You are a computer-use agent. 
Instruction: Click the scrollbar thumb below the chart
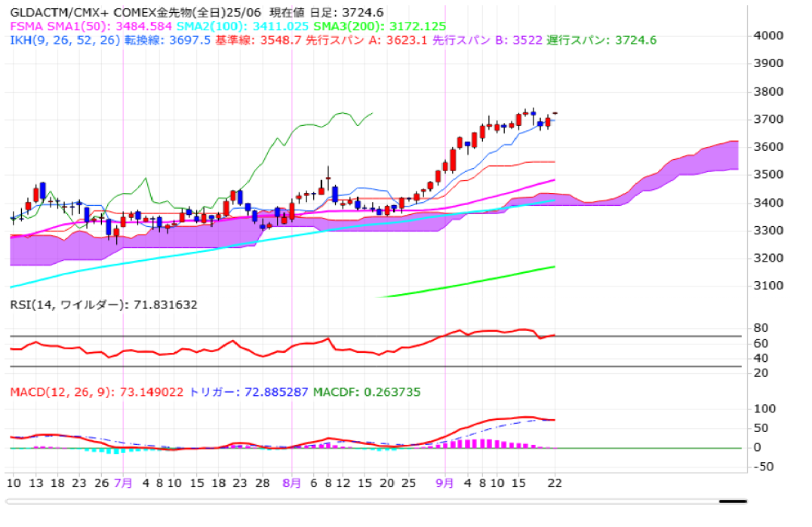[732, 501]
